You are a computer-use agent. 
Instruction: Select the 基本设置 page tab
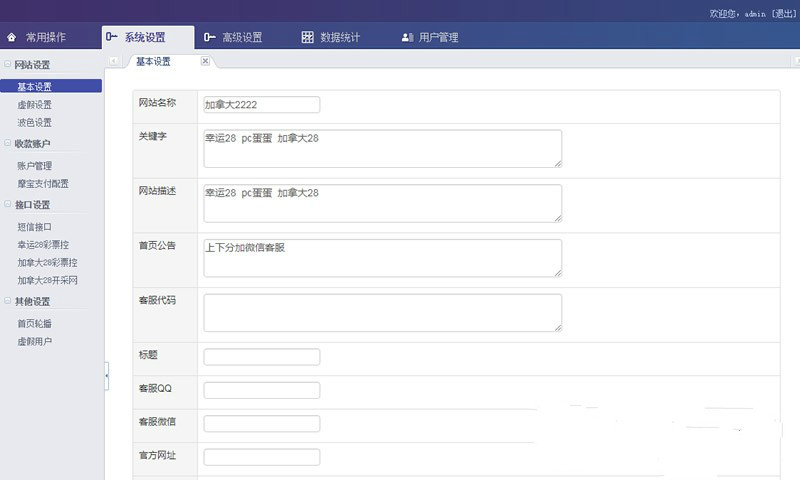pos(154,62)
